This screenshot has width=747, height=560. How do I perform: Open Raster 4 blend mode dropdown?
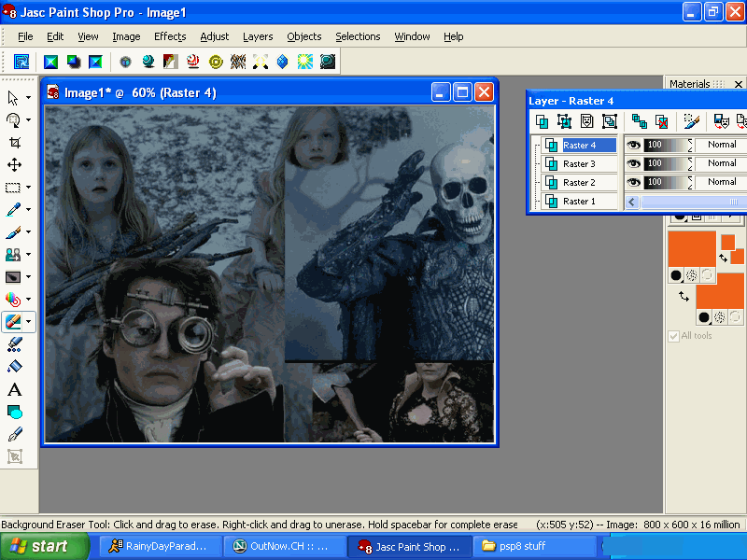(721, 145)
